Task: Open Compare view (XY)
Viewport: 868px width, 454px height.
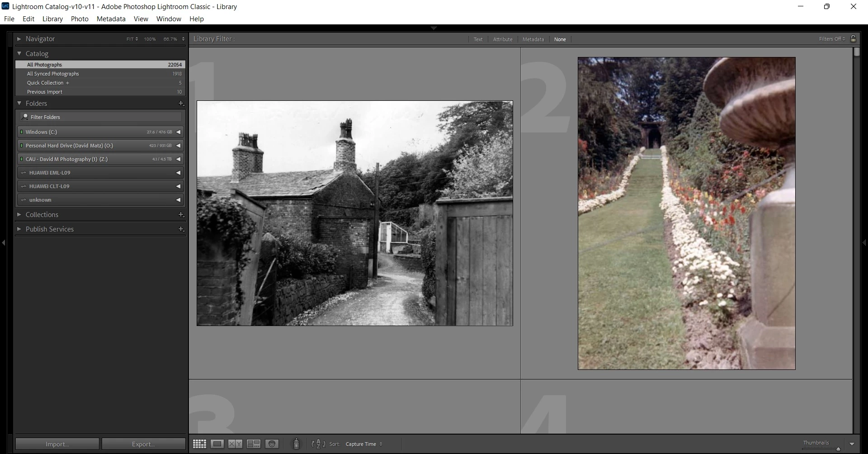Action: (235, 444)
